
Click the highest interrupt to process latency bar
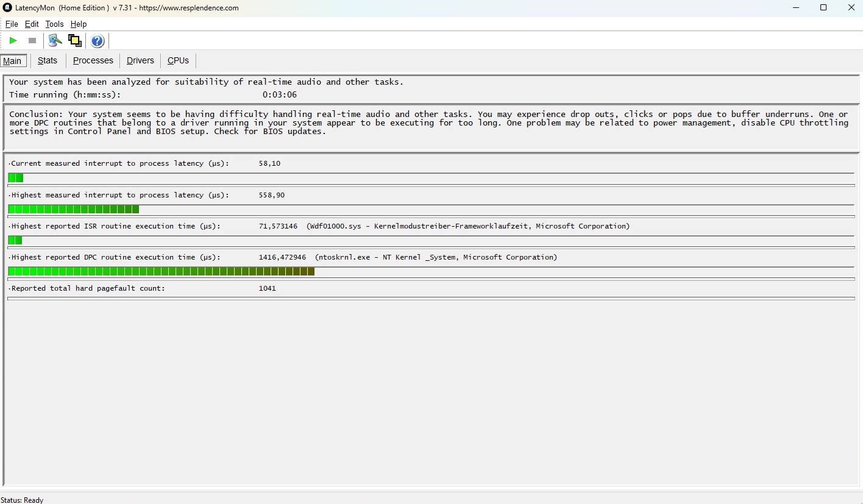click(431, 210)
